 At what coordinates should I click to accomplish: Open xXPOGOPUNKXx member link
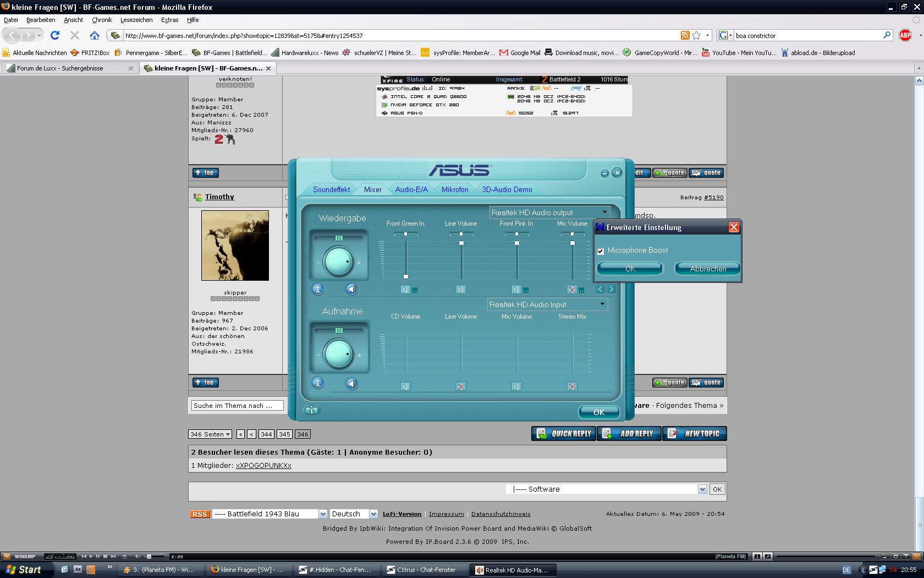263,466
